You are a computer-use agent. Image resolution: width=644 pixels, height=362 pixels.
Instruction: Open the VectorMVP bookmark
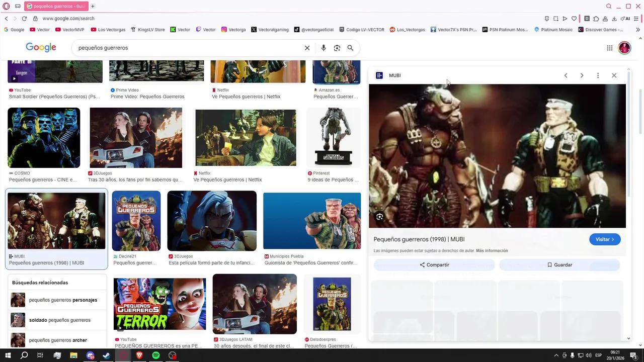[69, 30]
